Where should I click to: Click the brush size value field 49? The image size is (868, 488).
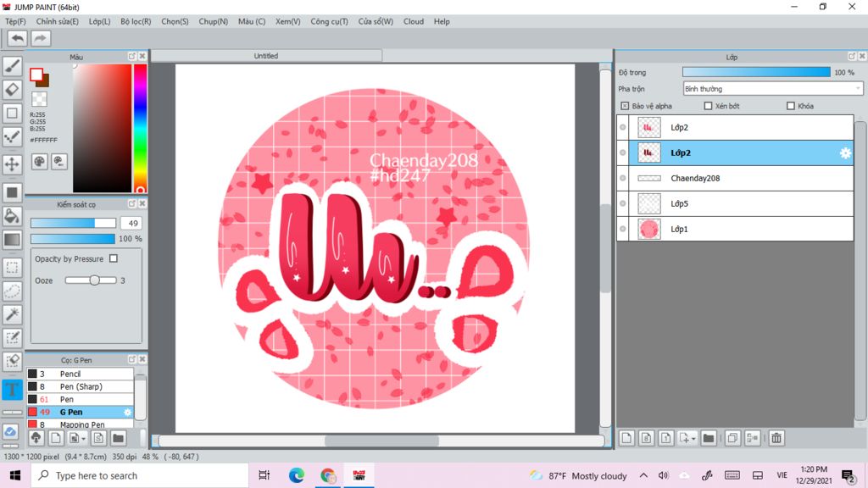131,223
